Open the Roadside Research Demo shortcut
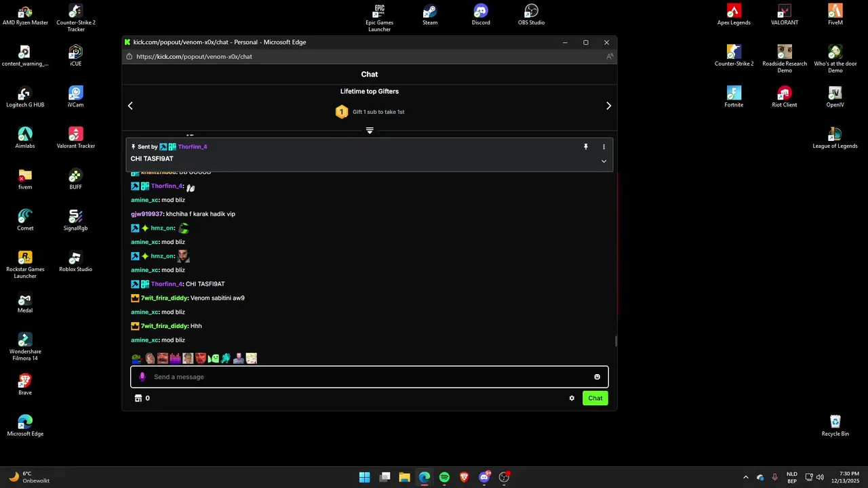The image size is (868, 488). [x=785, y=60]
